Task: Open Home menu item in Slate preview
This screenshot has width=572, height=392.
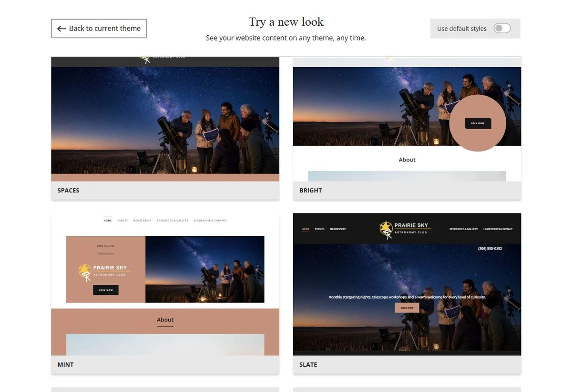Action: click(x=306, y=229)
